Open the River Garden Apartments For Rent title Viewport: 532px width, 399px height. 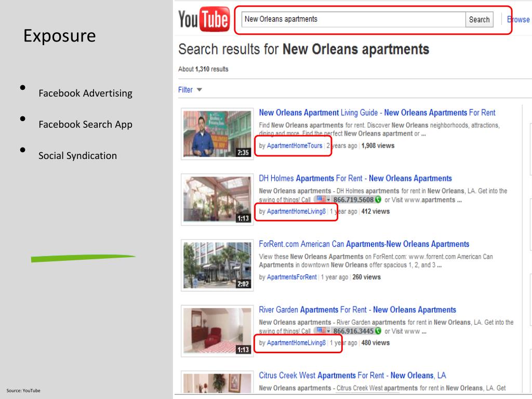[357, 310]
